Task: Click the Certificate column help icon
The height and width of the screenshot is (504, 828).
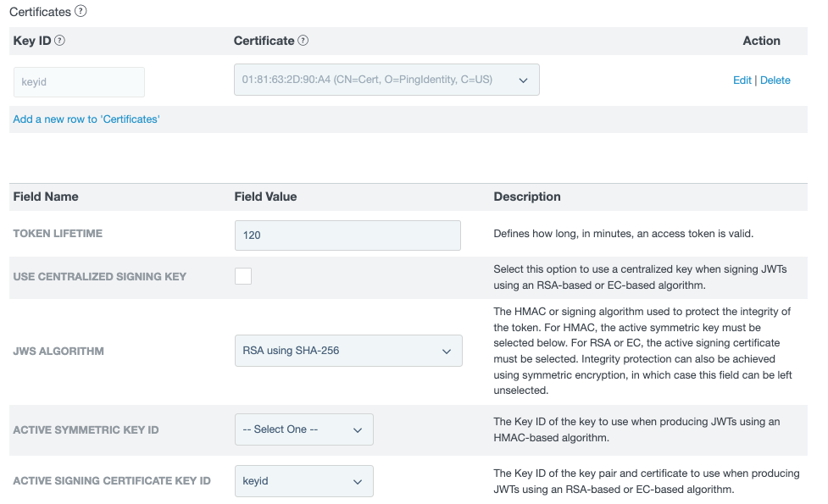Action: coord(302,40)
